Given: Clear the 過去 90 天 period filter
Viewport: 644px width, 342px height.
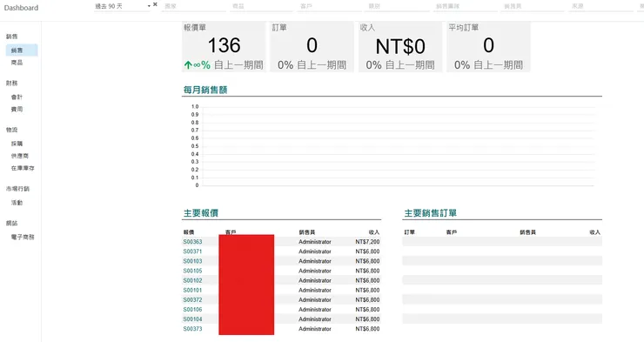Looking at the screenshot, I should (155, 4).
